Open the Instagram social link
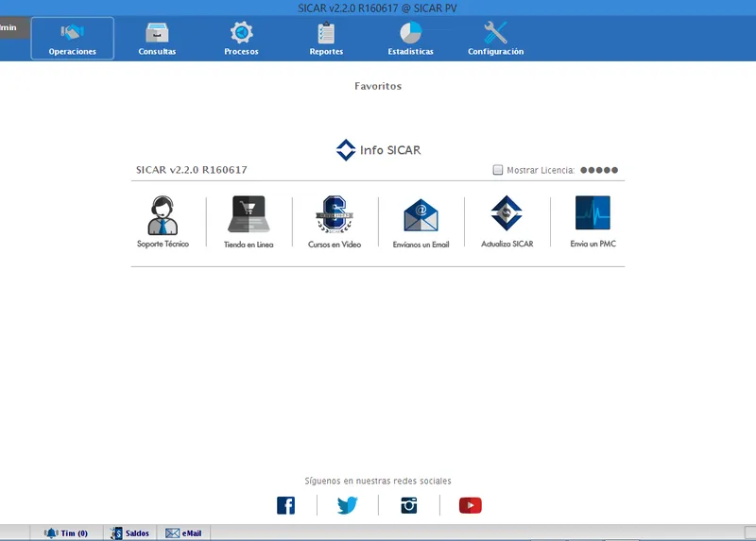 click(x=409, y=505)
